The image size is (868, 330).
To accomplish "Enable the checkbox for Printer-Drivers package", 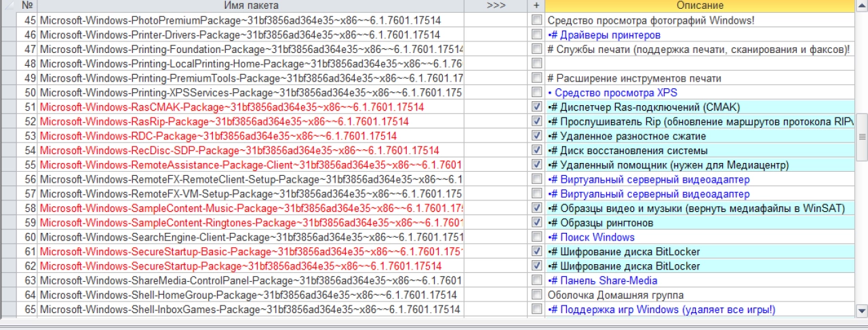I will (537, 35).
